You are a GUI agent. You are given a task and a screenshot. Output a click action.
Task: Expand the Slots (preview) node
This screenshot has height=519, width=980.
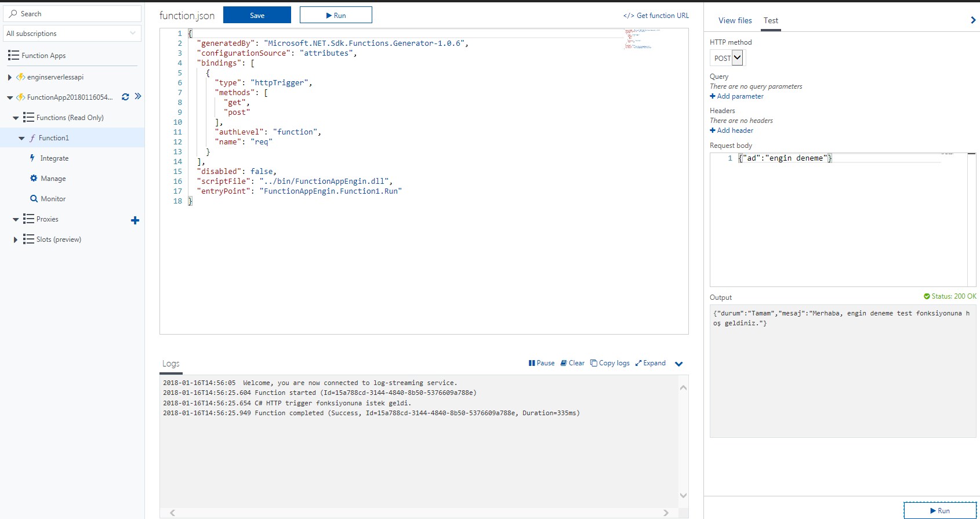(x=16, y=239)
